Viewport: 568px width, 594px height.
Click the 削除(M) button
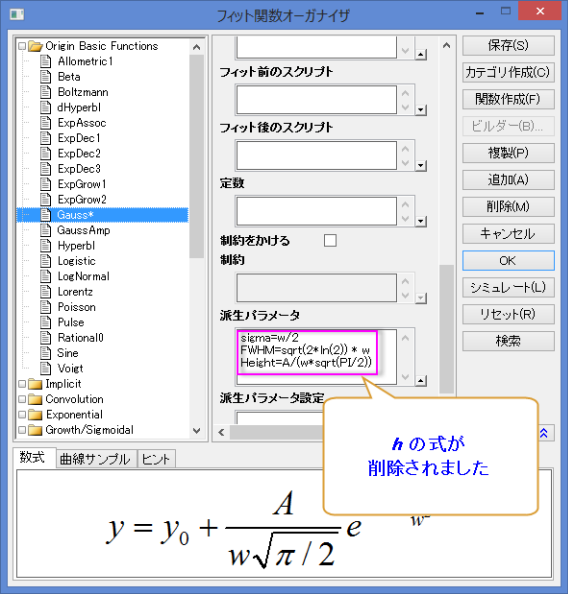pos(508,207)
